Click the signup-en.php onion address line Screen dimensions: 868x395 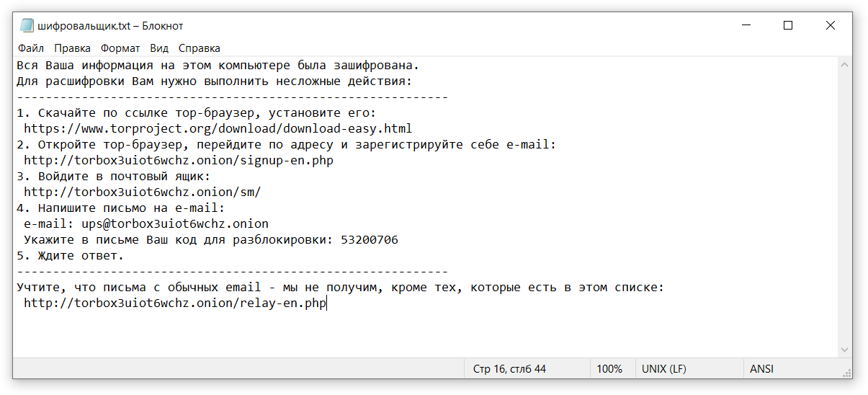pos(179,161)
